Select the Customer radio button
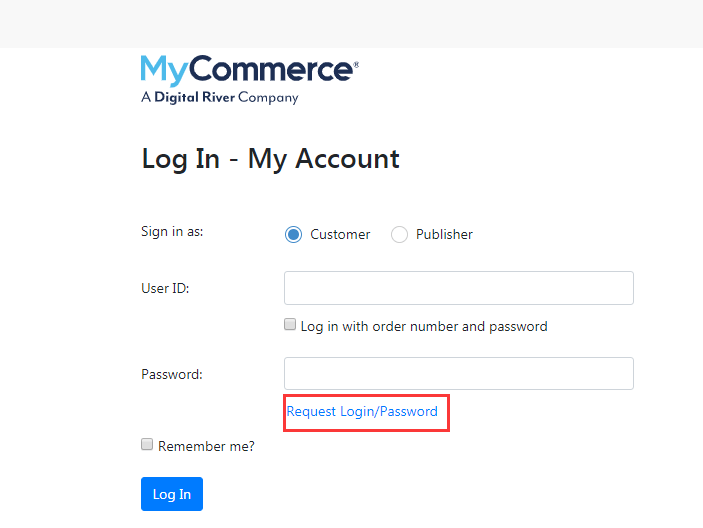 (x=293, y=234)
